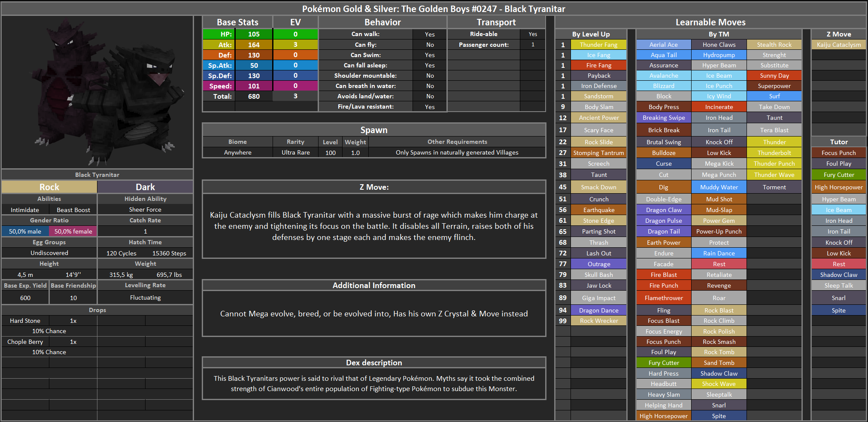
Task: Click the Aqua Tail TM move
Action: (x=664, y=55)
